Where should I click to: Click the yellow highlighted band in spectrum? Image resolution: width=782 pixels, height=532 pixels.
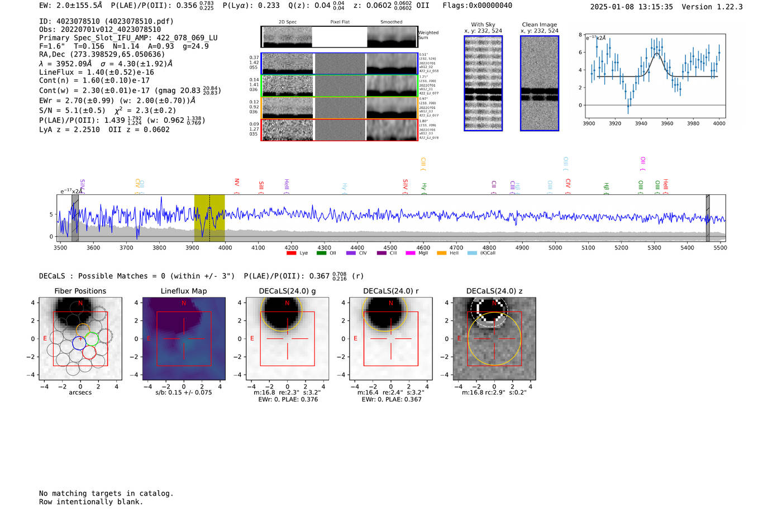(x=209, y=218)
